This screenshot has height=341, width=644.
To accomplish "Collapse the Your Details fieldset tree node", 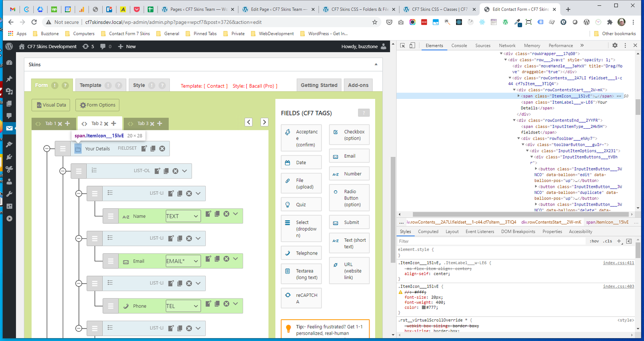I will point(47,149).
